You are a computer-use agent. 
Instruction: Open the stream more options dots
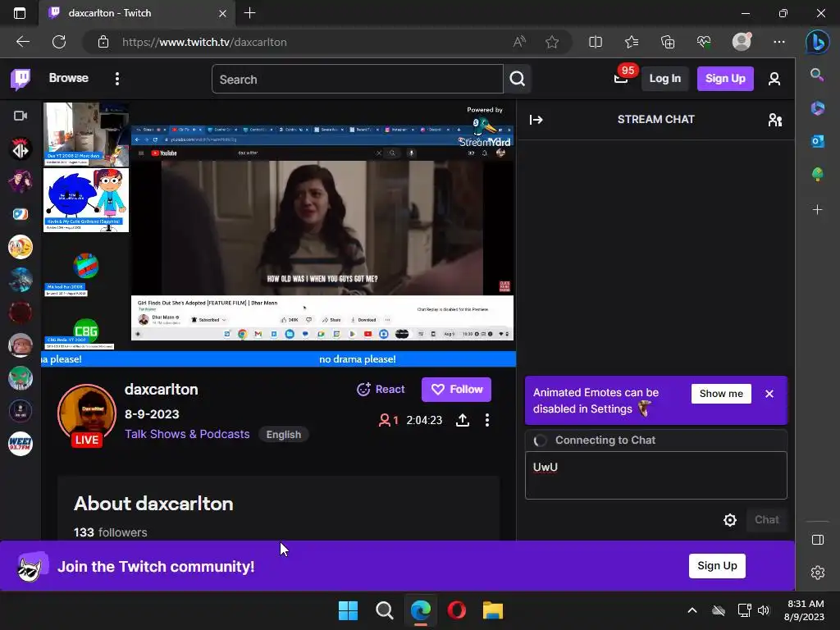pos(487,420)
